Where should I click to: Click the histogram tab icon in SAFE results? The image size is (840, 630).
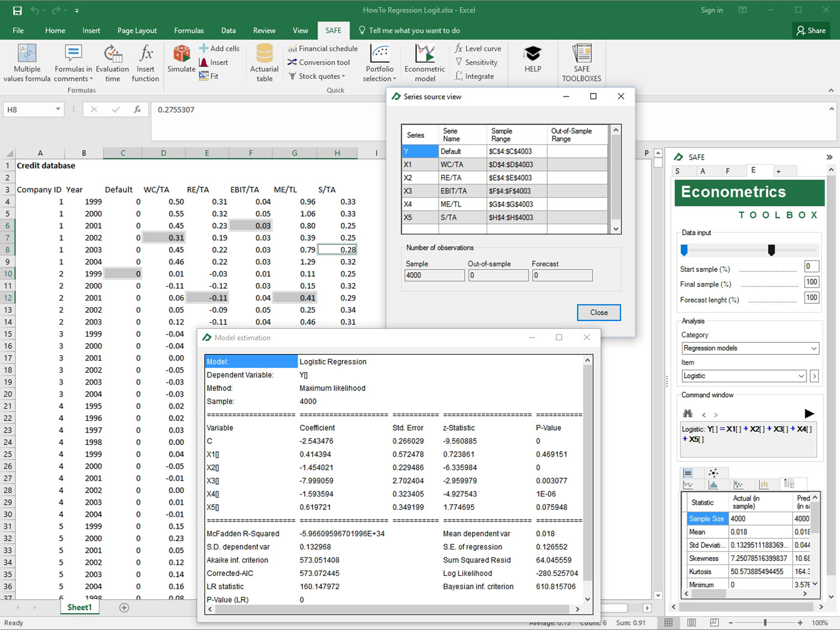point(713,485)
